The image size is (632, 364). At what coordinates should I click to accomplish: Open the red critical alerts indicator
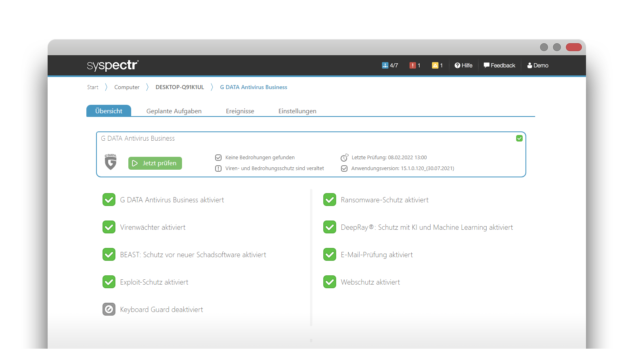pyautogui.click(x=415, y=65)
